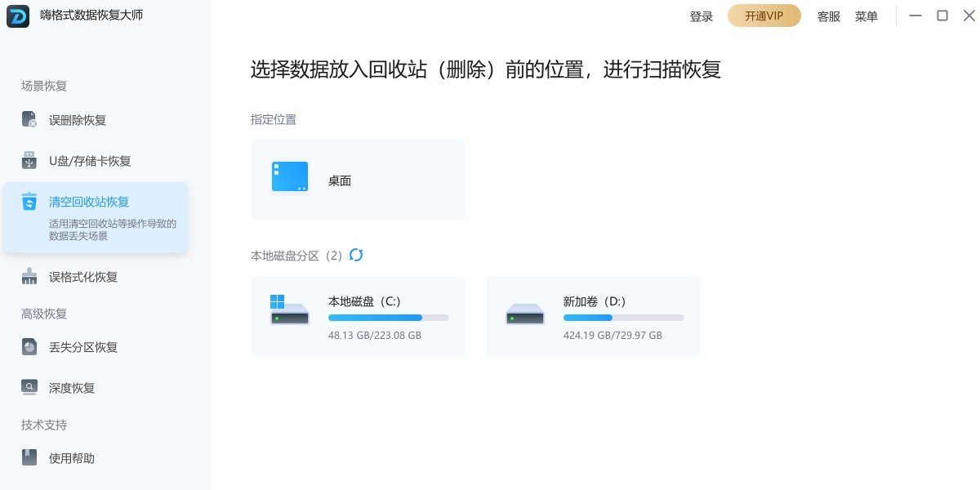Image resolution: width=980 pixels, height=490 pixels.
Task: Select the 误删除恢复 sidebar icon
Action: 29,120
